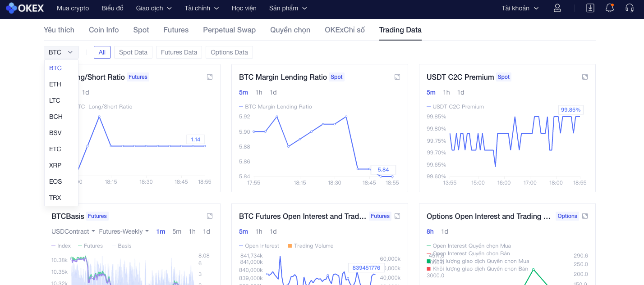The width and height of the screenshot is (644, 285).
Task: Open the USDContract dropdown
Action: 73,231
